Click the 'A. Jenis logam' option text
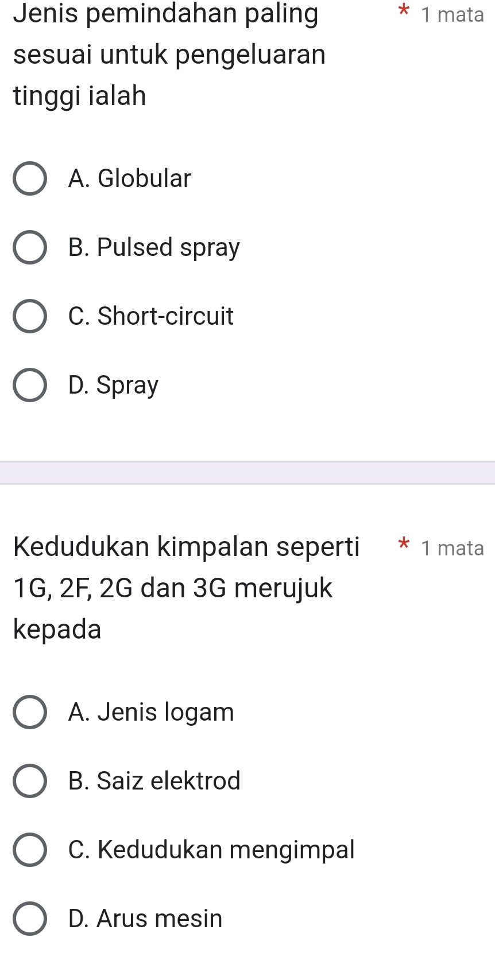495x980 pixels. [151, 712]
